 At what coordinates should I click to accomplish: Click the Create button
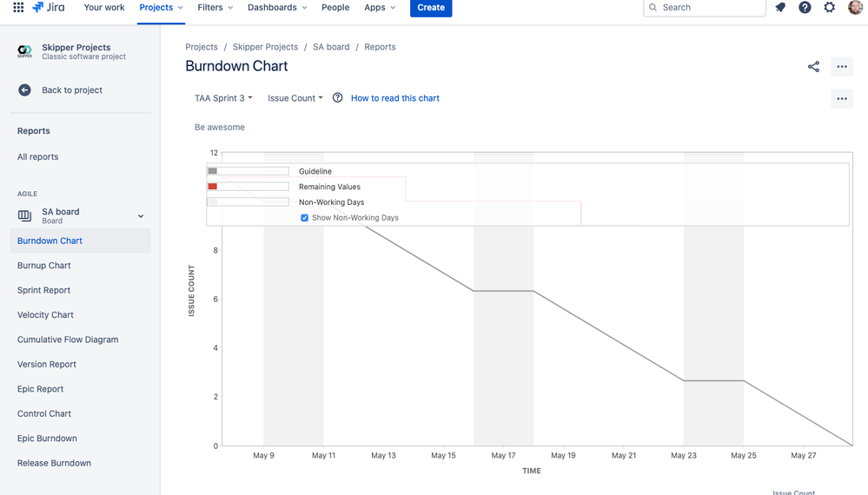click(x=431, y=7)
